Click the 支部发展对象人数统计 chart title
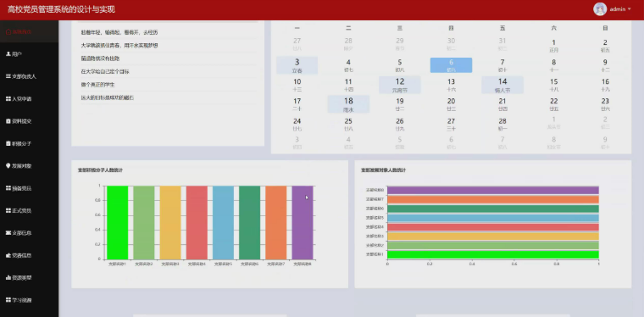Image resolution: width=644 pixels, height=317 pixels. click(383, 170)
